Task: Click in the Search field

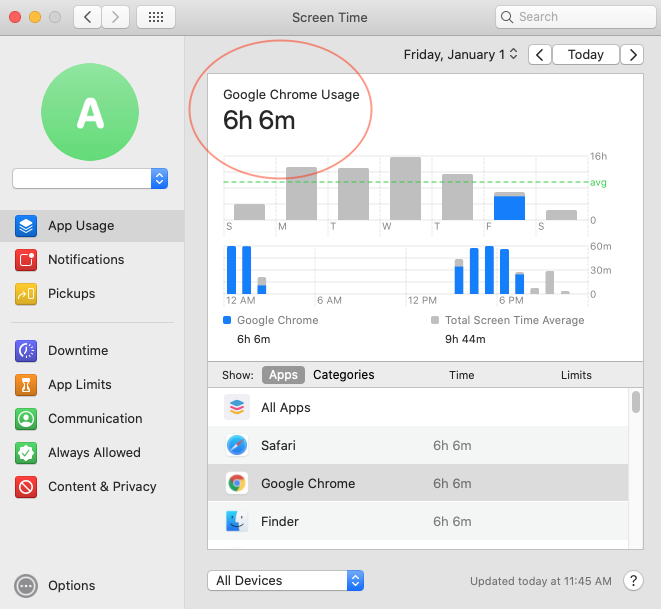Action: (575, 17)
